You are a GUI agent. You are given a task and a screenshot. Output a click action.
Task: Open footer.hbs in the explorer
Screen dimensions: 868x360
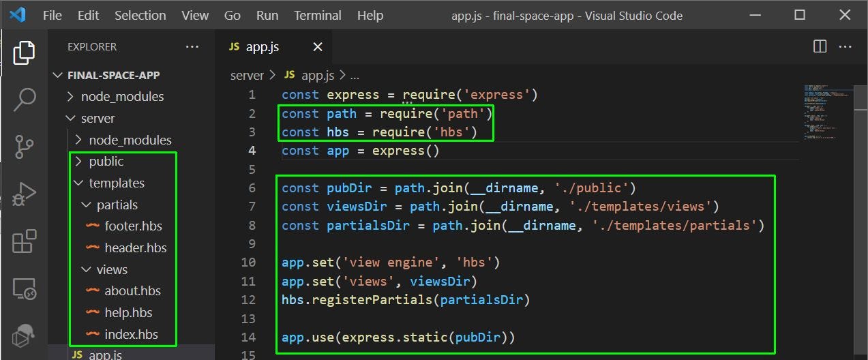[x=133, y=226]
